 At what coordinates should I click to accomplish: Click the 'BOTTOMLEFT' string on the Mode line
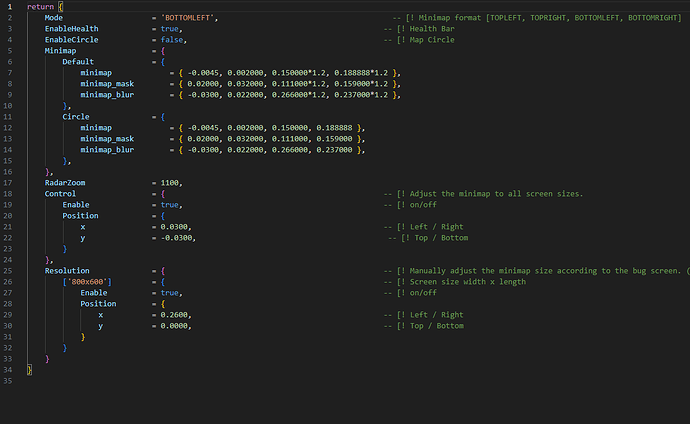[188, 20]
